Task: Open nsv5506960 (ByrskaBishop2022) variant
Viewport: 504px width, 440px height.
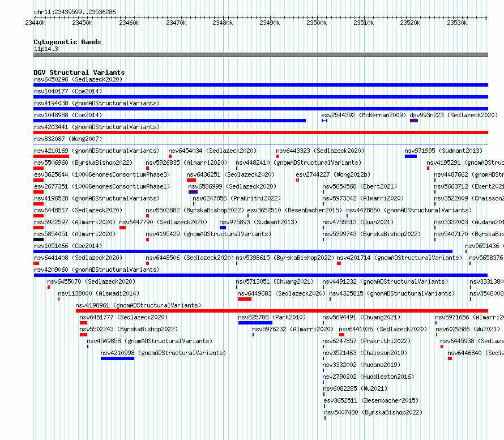Action: click(x=83, y=163)
